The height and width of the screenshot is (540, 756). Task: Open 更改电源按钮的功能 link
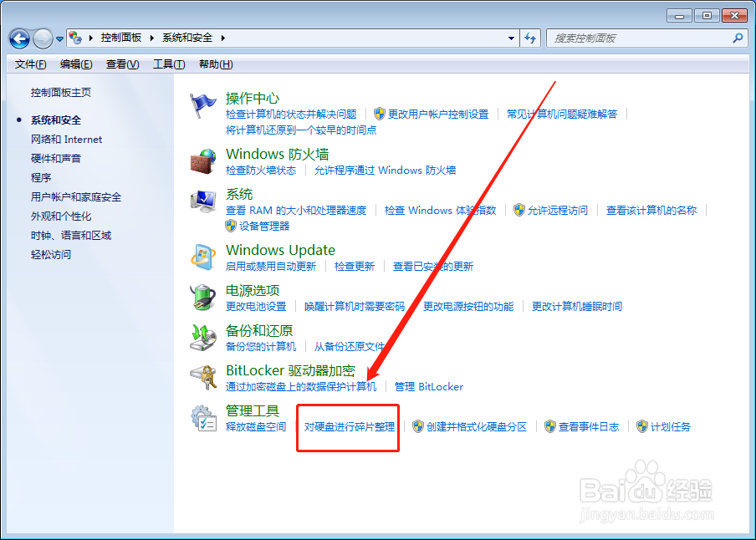pos(468,307)
